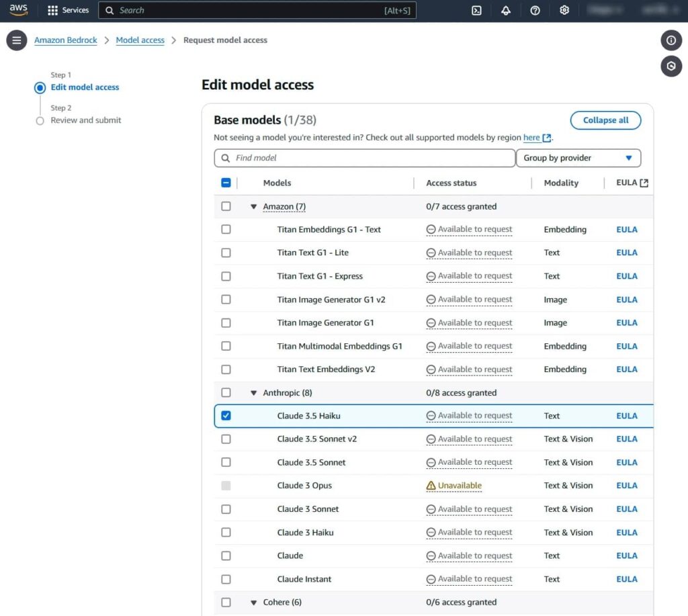The width and height of the screenshot is (688, 616).
Task: Open EULA link for Claude 3.5 Sonnet
Action: [626, 462]
